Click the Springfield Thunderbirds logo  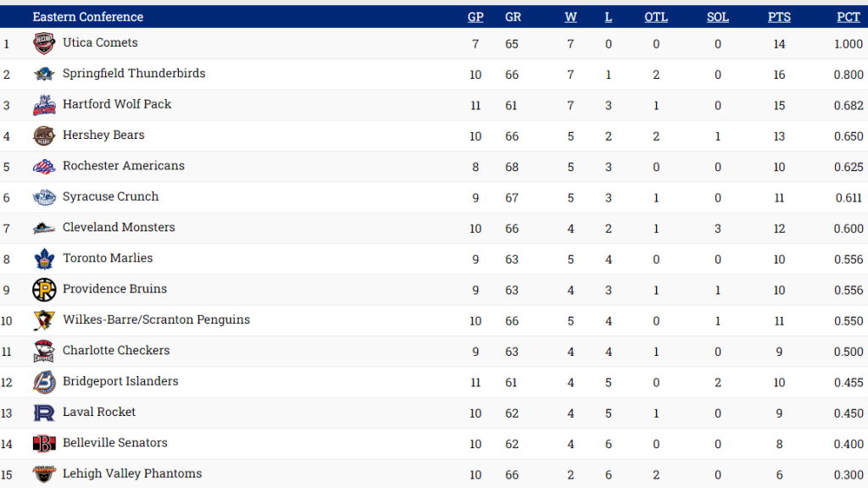[44, 75]
